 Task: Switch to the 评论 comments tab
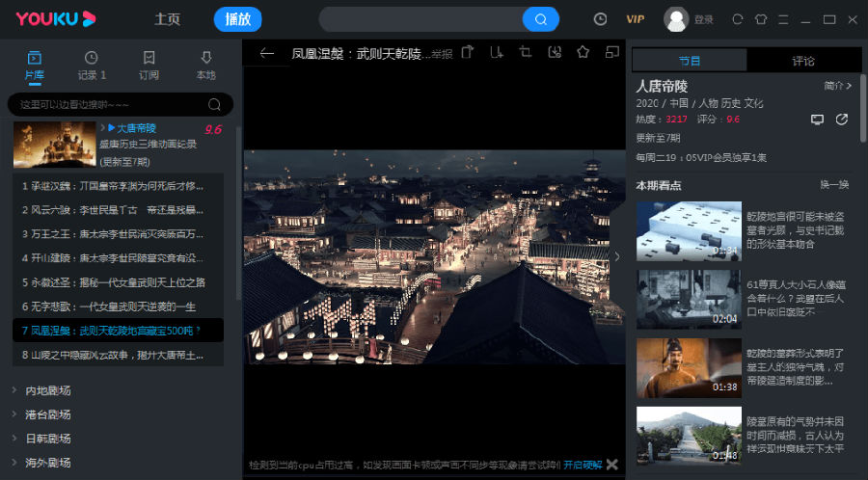[802, 61]
